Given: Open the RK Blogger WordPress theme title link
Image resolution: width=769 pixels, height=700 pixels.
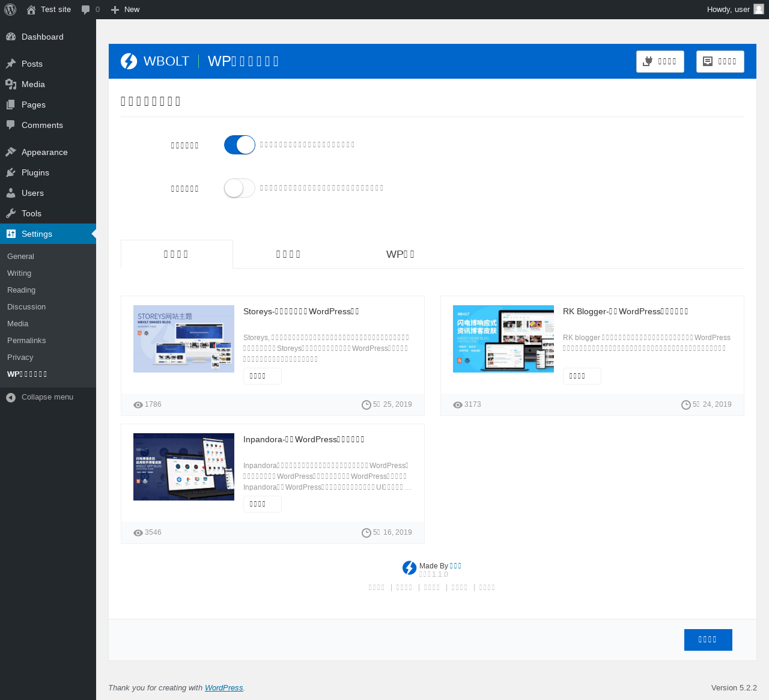Looking at the screenshot, I should pyautogui.click(x=625, y=311).
